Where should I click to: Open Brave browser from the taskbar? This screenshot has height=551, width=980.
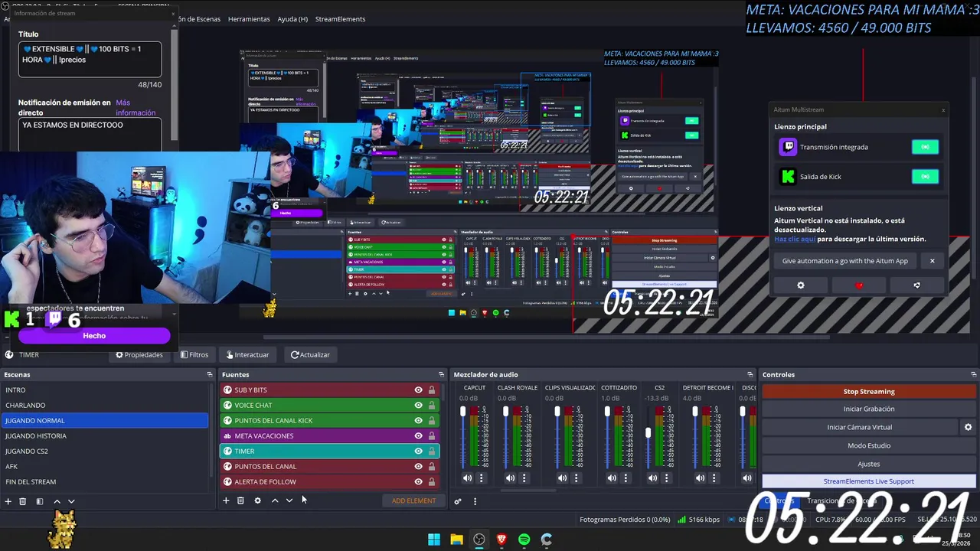click(x=501, y=540)
